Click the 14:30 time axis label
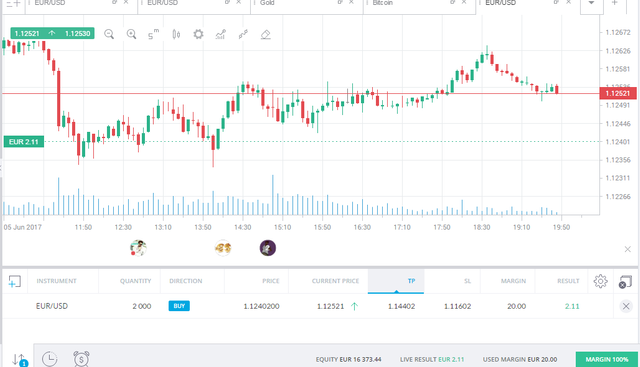The height and width of the screenshot is (367, 640). tap(242, 227)
